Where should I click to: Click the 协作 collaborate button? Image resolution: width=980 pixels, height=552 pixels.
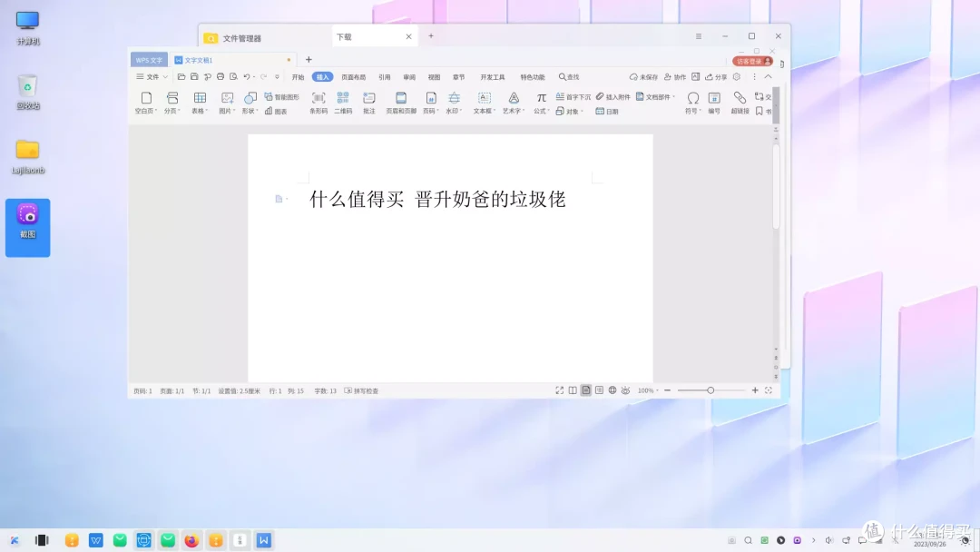point(675,77)
